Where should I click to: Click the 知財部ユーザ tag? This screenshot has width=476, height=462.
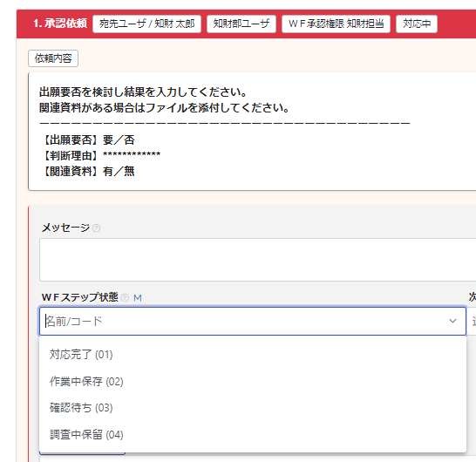coord(241,24)
